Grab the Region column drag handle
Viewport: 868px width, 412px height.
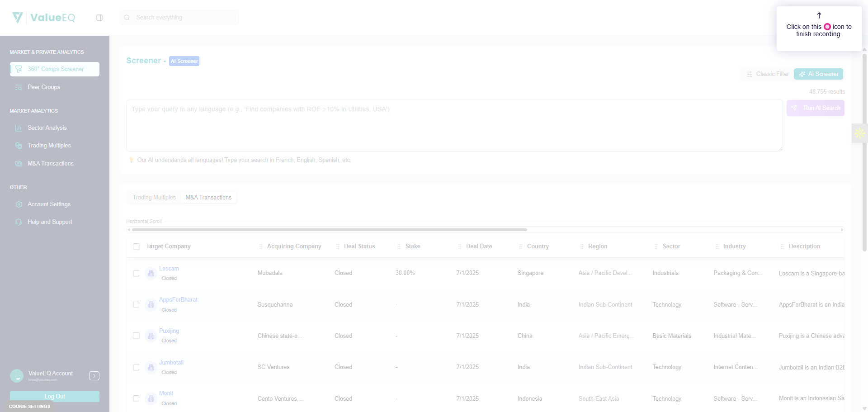pos(582,246)
